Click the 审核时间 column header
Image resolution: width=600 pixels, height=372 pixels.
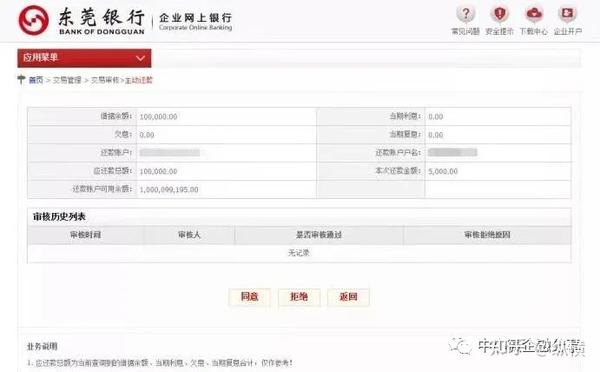point(85,235)
